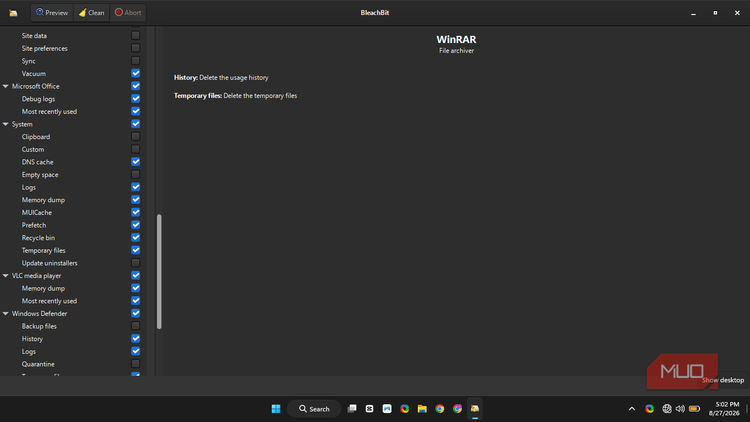Show hidden system tray icons

pyautogui.click(x=632, y=409)
